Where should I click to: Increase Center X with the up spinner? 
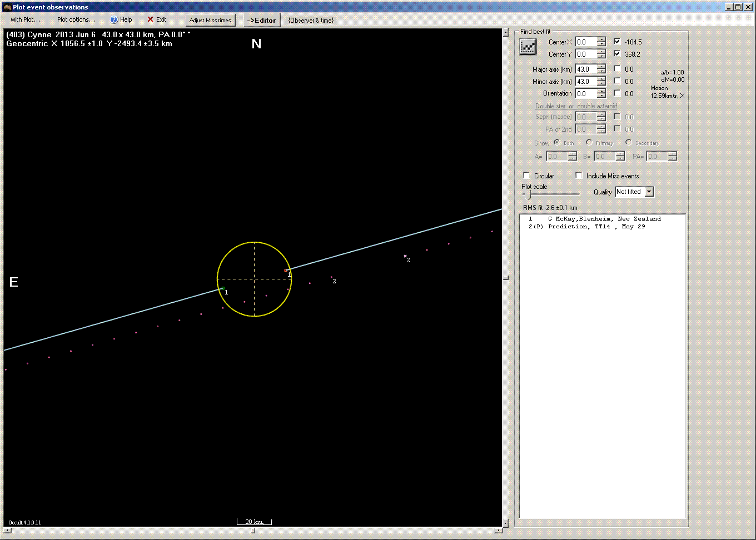click(601, 40)
